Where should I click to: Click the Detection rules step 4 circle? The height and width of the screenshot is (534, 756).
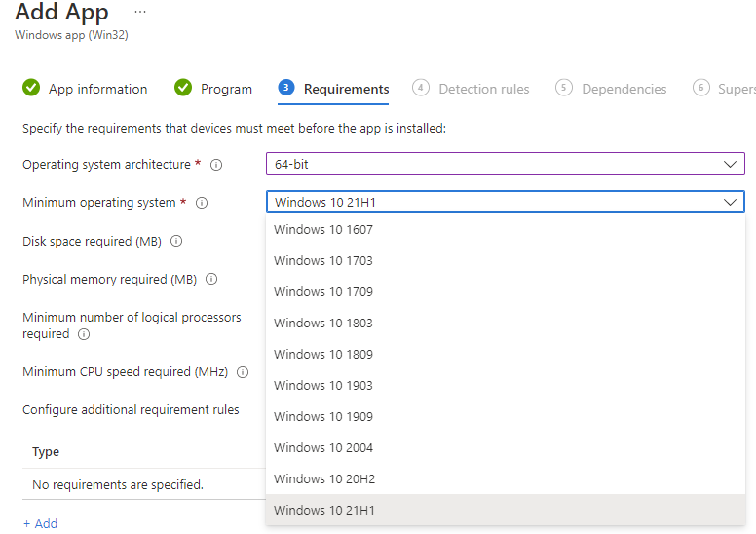click(x=421, y=88)
